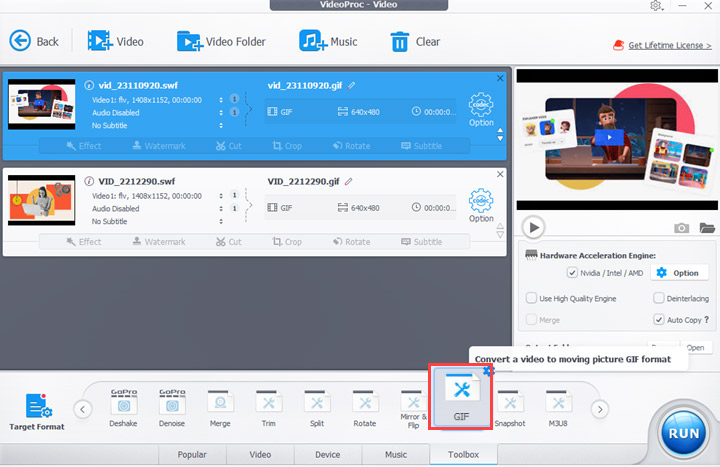Screen dimensions: 720x467
Task: Open Crop for vid_23110920.swf
Action: pyautogui.click(x=287, y=146)
